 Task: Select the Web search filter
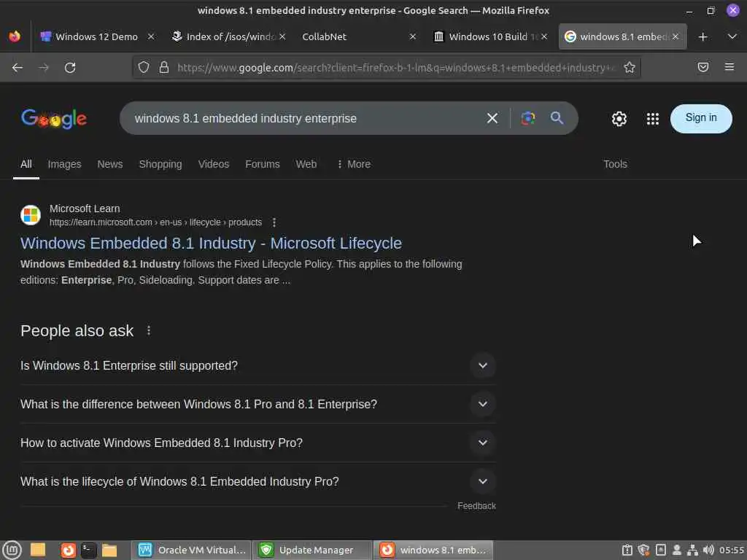click(x=306, y=164)
